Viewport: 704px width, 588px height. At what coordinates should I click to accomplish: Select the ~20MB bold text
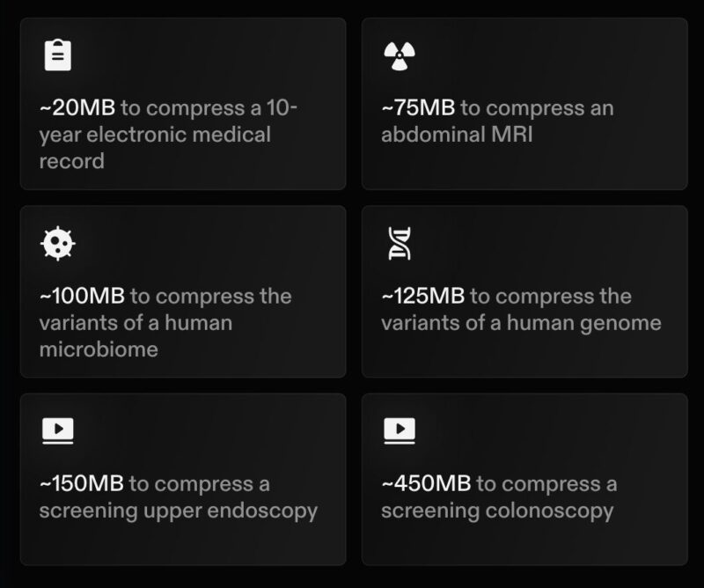pos(77,107)
